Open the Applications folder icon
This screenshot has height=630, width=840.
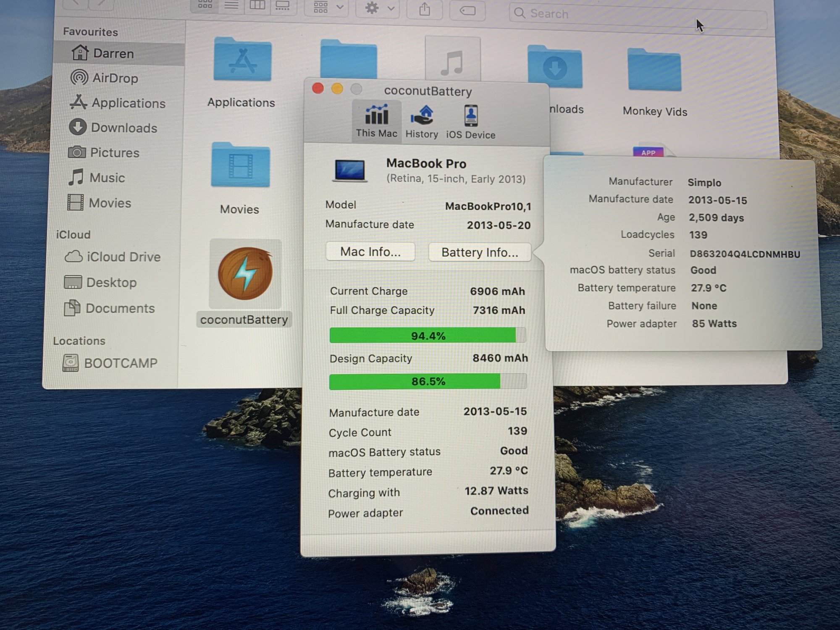tap(242, 61)
